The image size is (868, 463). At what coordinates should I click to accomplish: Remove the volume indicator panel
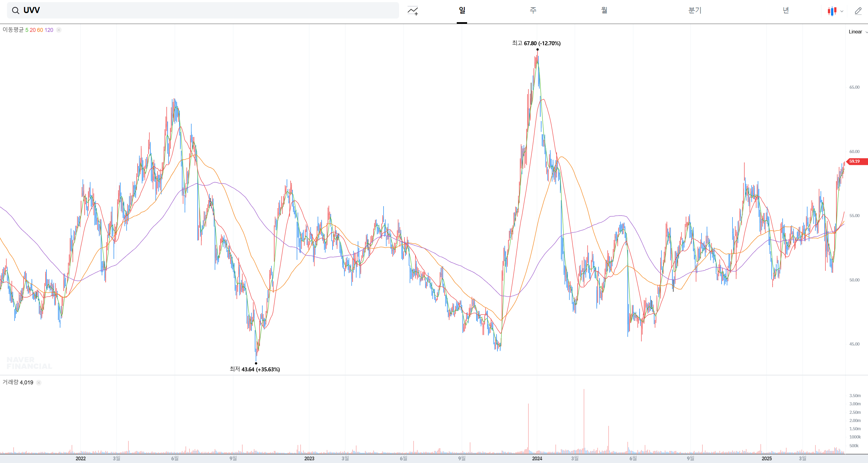tap(39, 383)
